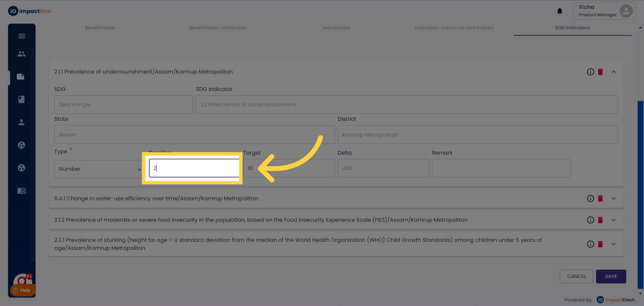This screenshot has width=644, height=306.
Task: Click into the Remark text field
Action: 501,168
